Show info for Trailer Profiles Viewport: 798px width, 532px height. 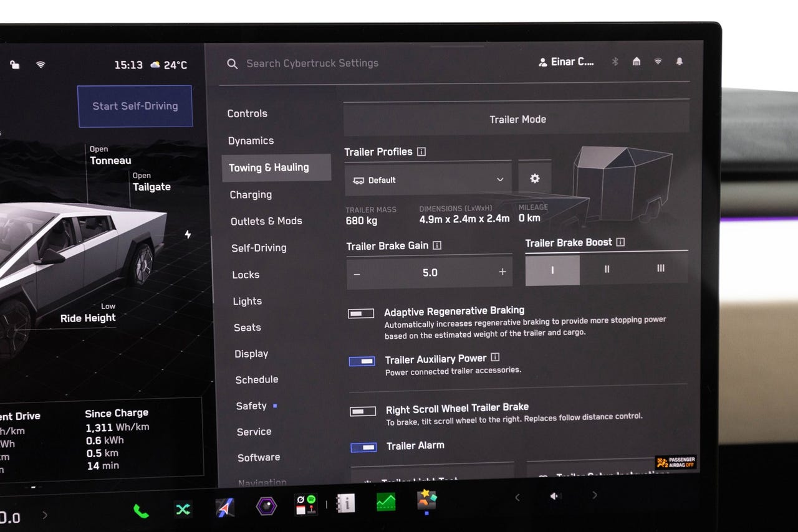tap(421, 151)
